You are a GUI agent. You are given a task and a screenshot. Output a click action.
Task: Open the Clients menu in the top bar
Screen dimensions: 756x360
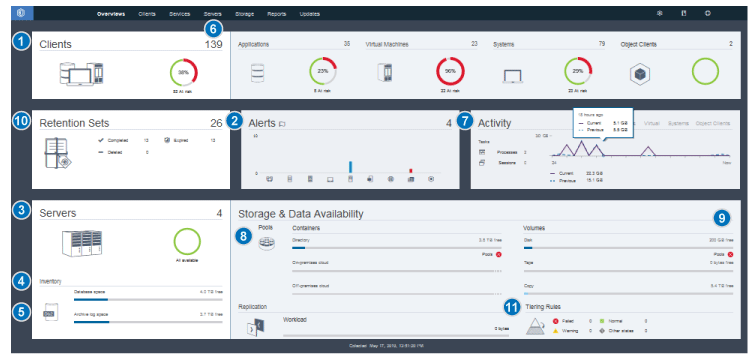point(147,14)
